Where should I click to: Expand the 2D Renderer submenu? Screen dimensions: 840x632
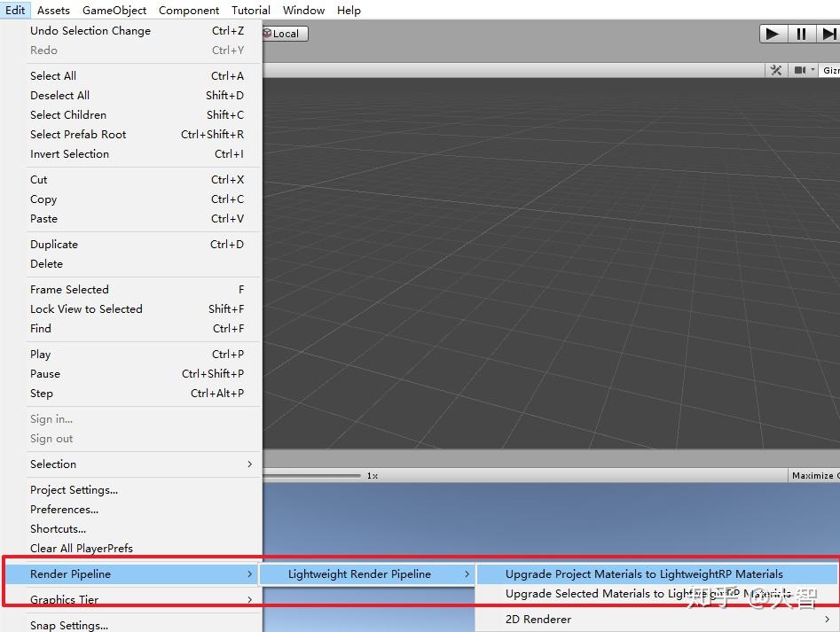656,620
